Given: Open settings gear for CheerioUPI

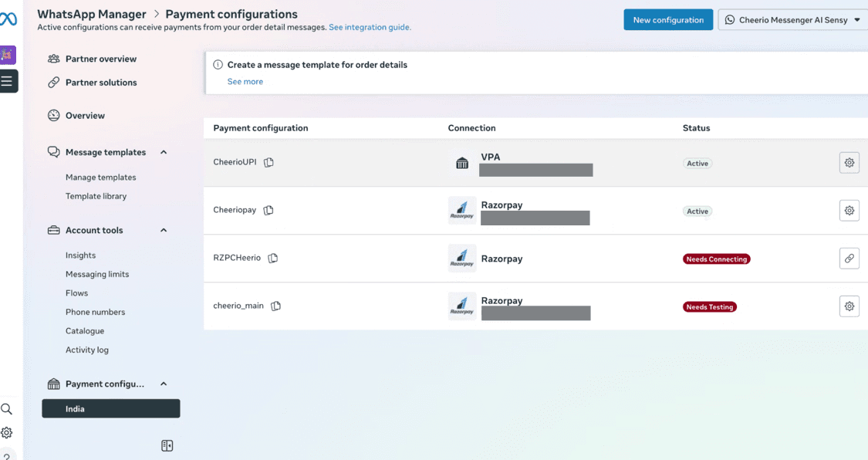Looking at the screenshot, I should (x=849, y=163).
